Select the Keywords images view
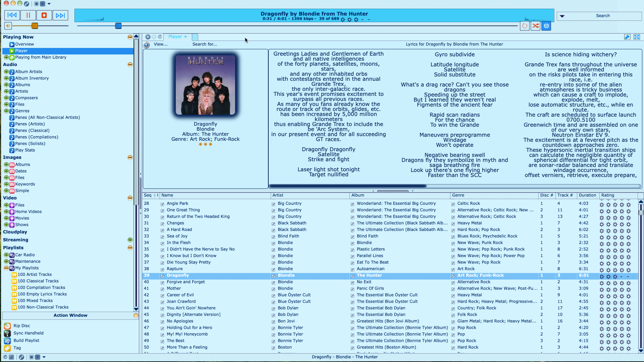Screen dimensions: 644x362 tap(25, 184)
